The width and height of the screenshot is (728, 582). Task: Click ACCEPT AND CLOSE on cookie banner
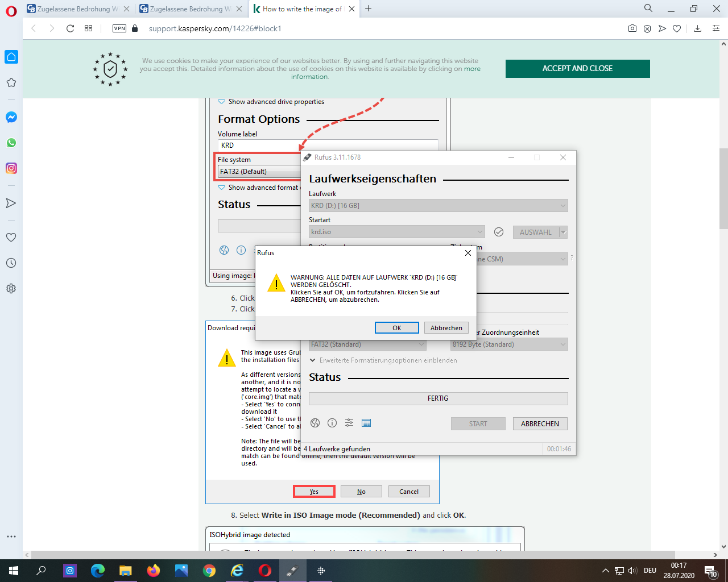(577, 68)
